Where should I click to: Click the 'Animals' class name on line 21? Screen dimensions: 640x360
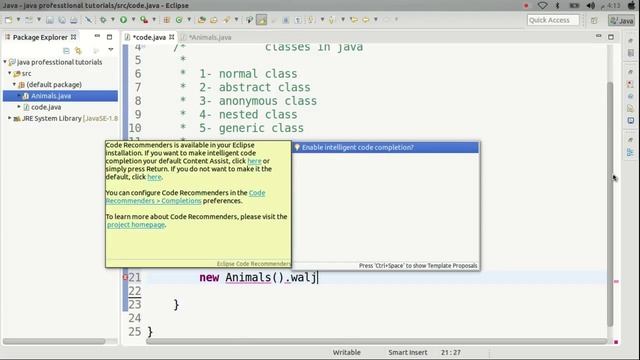(x=248, y=278)
